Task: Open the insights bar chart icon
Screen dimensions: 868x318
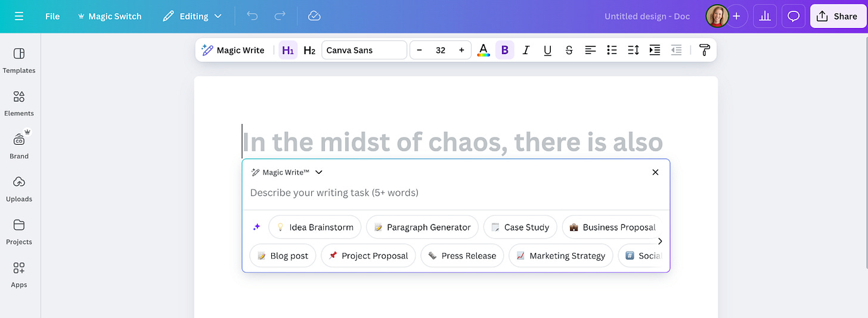Action: pos(764,16)
